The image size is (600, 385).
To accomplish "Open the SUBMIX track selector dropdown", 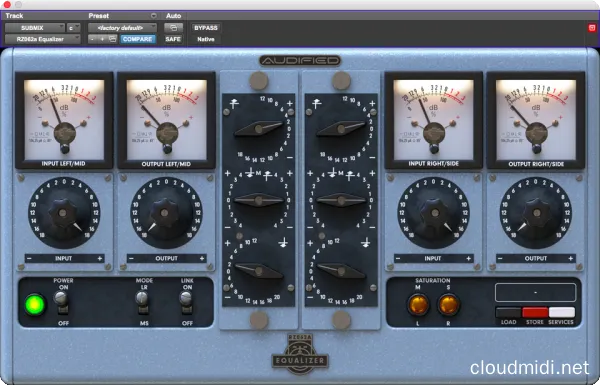I will pyautogui.click(x=35, y=28).
